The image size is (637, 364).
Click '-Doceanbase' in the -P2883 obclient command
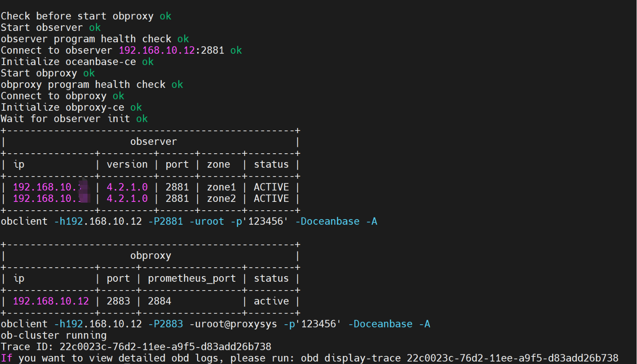(x=381, y=324)
